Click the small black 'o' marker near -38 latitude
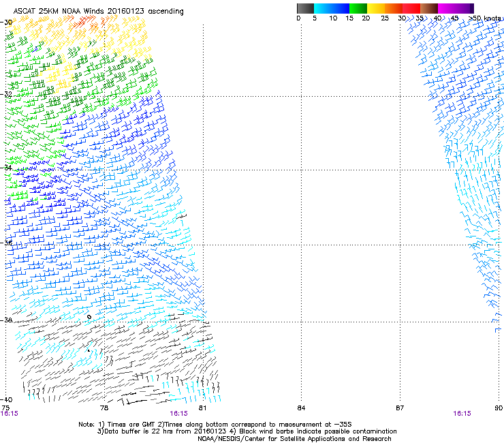 (89, 317)
